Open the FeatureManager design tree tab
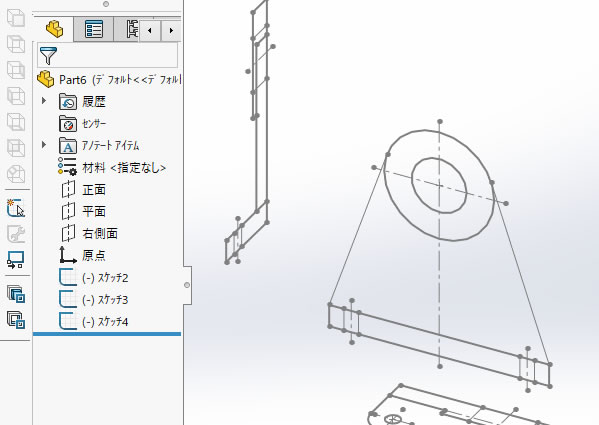 click(x=54, y=29)
